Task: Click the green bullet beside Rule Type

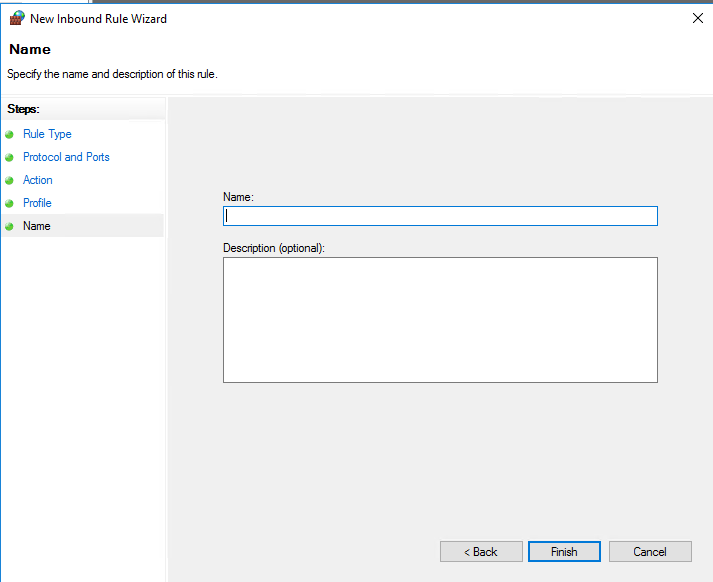Action: click(10, 135)
